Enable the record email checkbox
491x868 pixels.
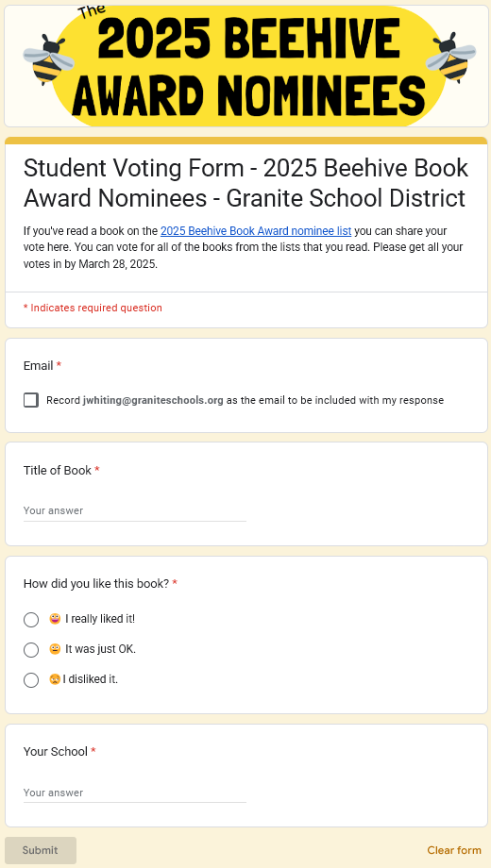point(31,400)
